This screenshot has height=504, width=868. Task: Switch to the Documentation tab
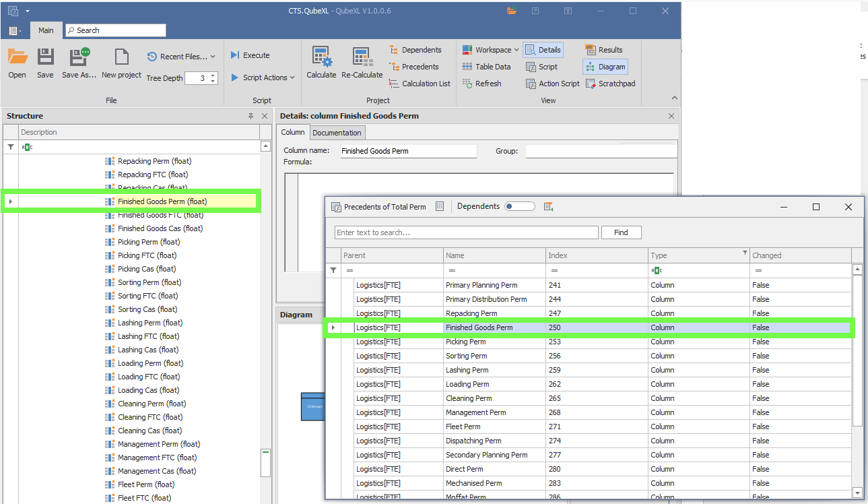click(x=337, y=133)
